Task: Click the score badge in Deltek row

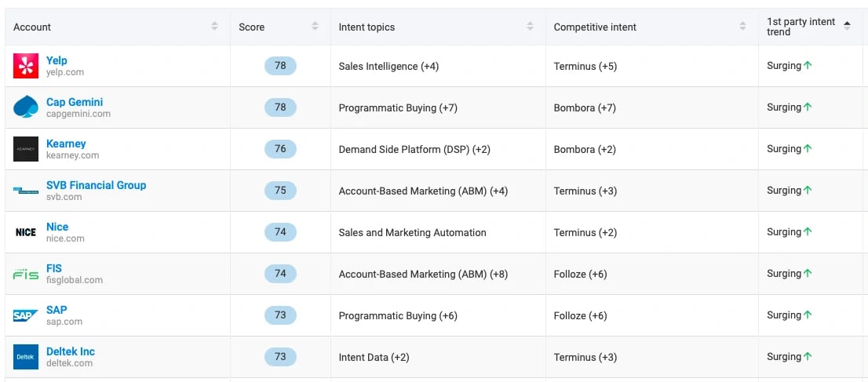Action: (x=280, y=357)
